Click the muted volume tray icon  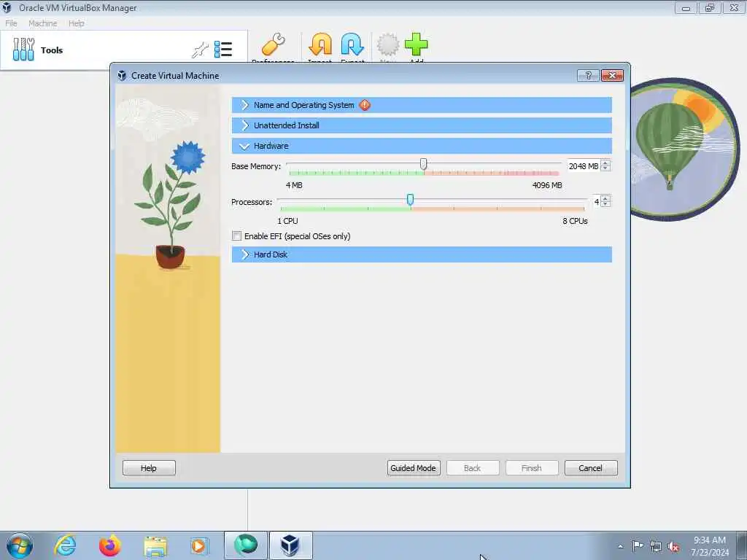tap(673, 547)
